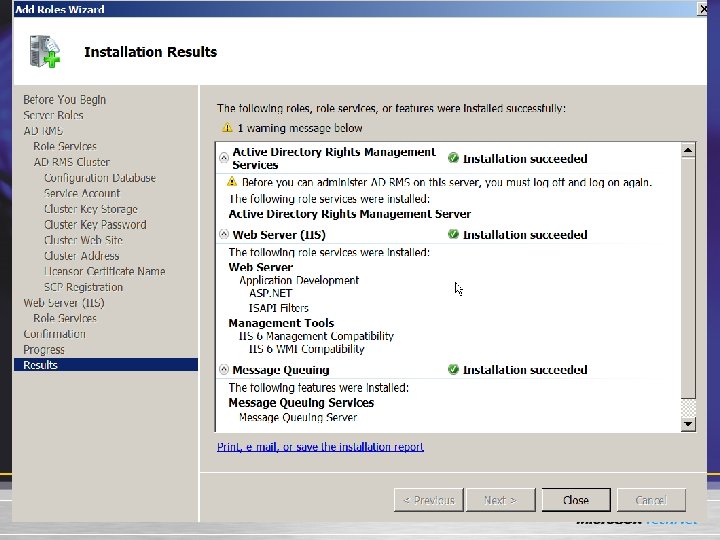Viewport: 720px width, 540px height.
Task: Click 'Message Queuing Services' heading
Action: pyautogui.click(x=301, y=403)
